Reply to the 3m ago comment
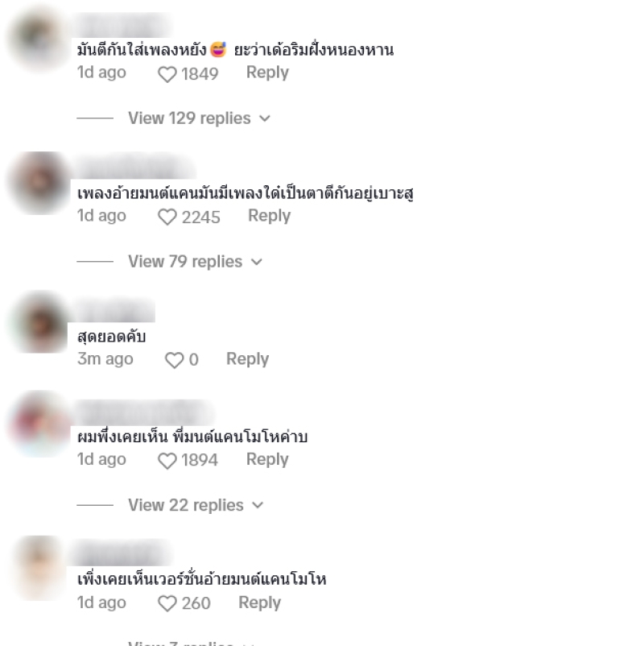 [247, 358]
